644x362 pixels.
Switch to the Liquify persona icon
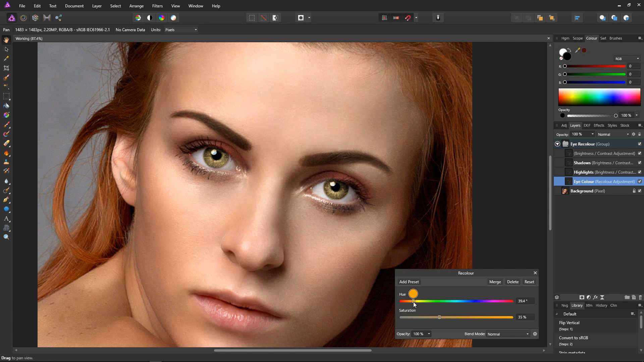[23, 18]
